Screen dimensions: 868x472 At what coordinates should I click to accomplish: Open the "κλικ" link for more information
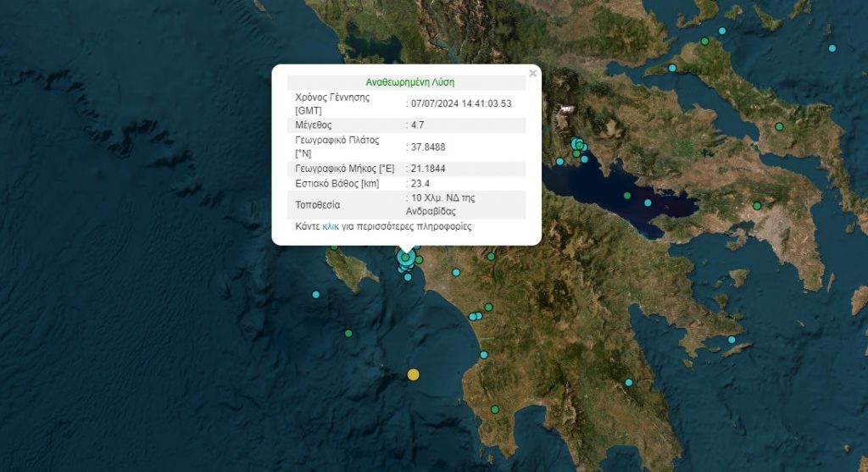point(331,227)
